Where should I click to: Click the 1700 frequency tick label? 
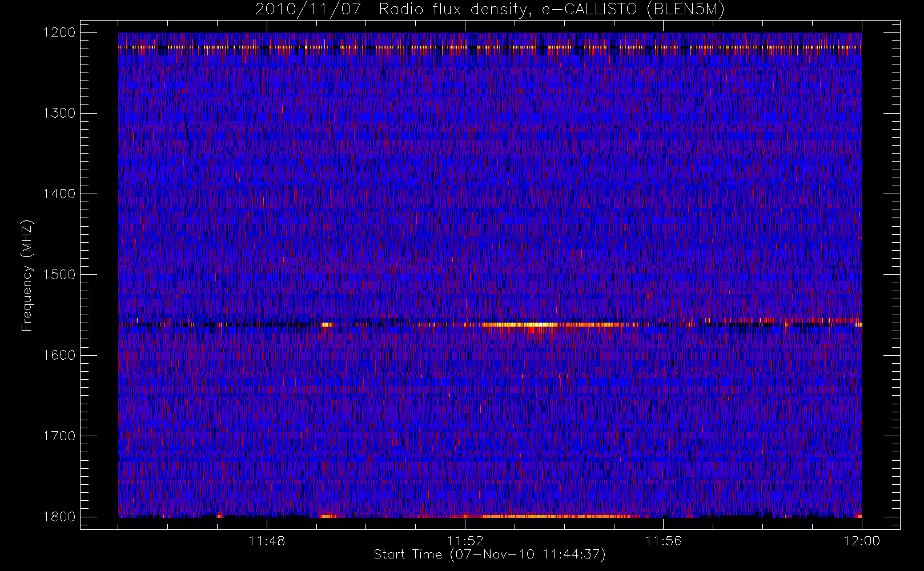59,436
